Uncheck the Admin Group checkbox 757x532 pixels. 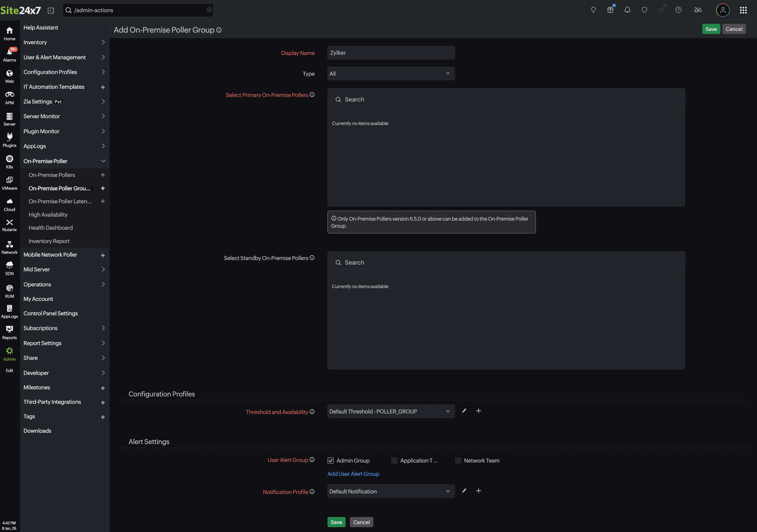[330, 461]
